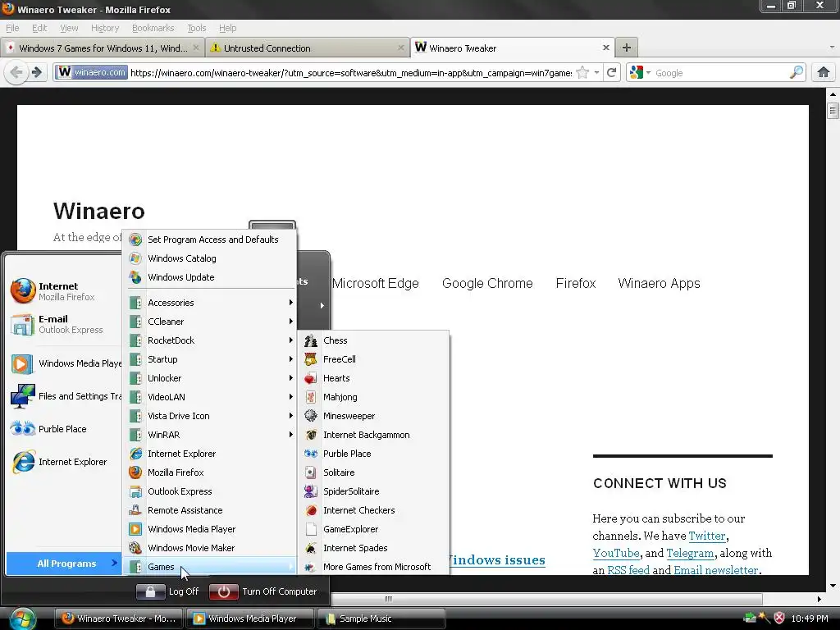Screen dimensions: 840x630
Task: Start Internet Backgammon
Action: point(373,435)
